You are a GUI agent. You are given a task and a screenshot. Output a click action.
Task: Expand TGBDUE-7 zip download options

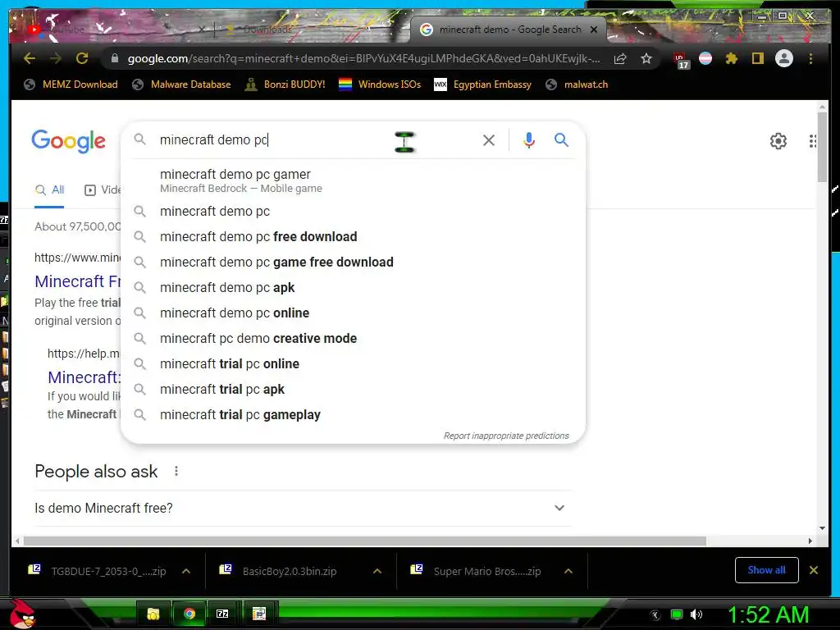[x=186, y=571]
